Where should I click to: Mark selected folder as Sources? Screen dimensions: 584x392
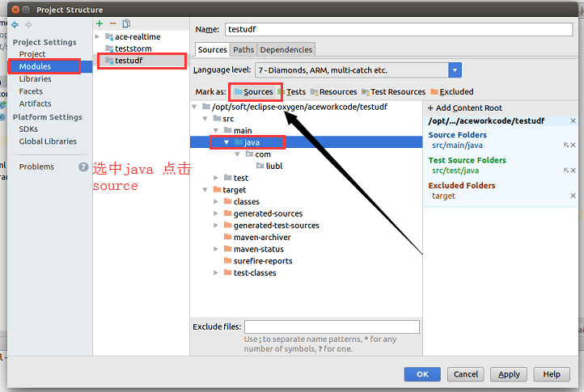coord(254,92)
